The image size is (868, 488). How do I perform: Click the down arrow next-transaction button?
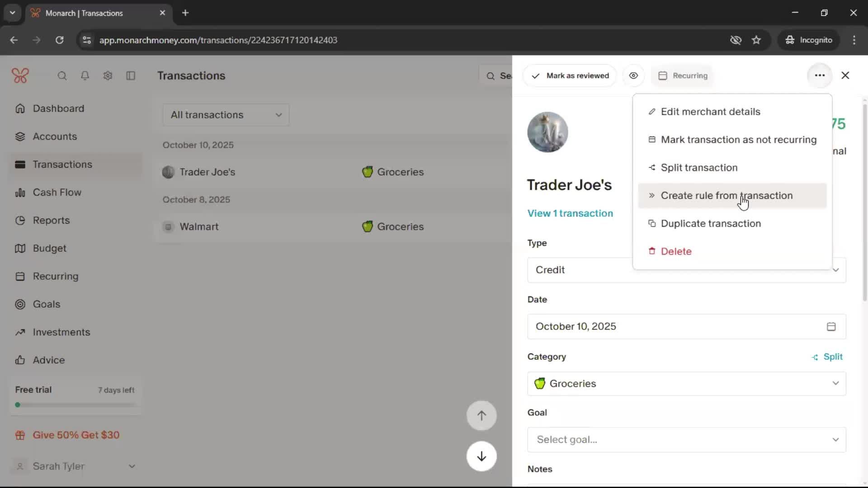[x=481, y=456]
